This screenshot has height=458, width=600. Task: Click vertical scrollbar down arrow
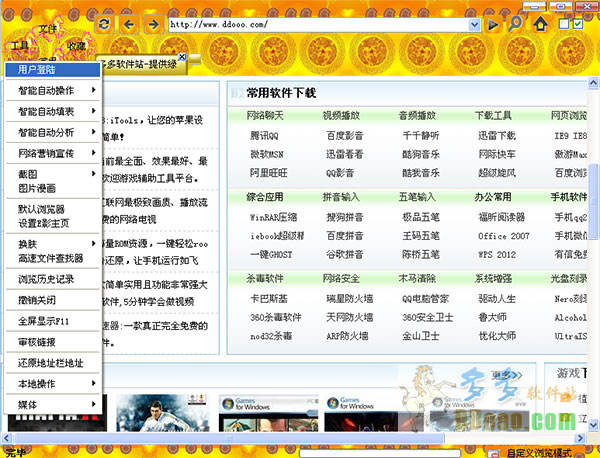click(593, 425)
